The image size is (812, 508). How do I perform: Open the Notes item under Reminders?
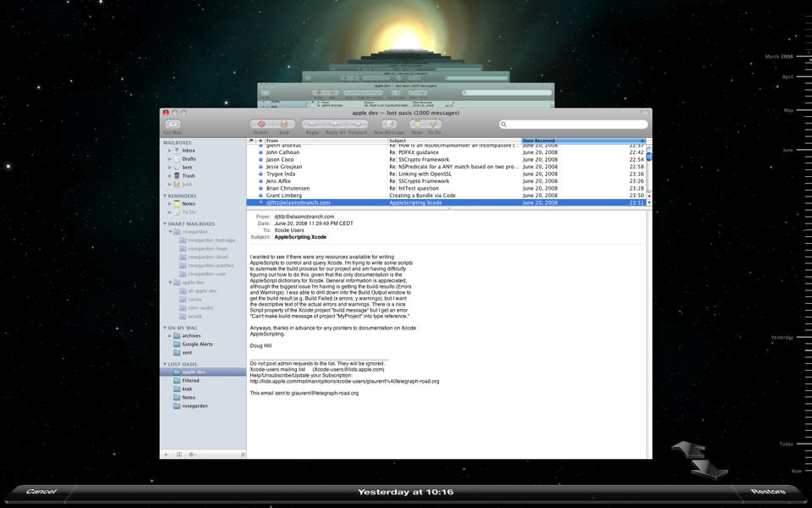189,204
